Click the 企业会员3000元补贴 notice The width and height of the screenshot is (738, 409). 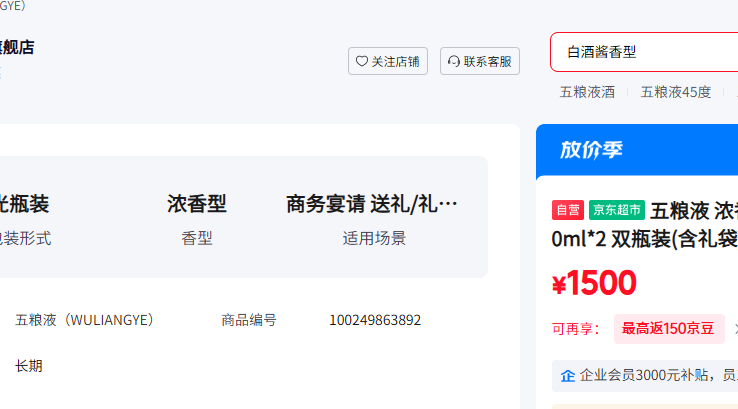point(645,376)
